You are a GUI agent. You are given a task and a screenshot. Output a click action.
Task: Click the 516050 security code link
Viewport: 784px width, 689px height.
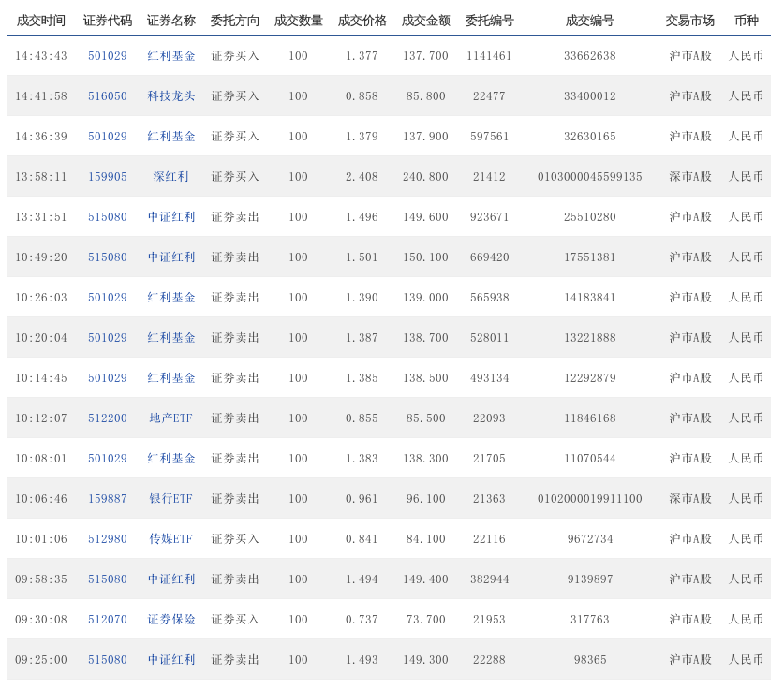[108, 95]
